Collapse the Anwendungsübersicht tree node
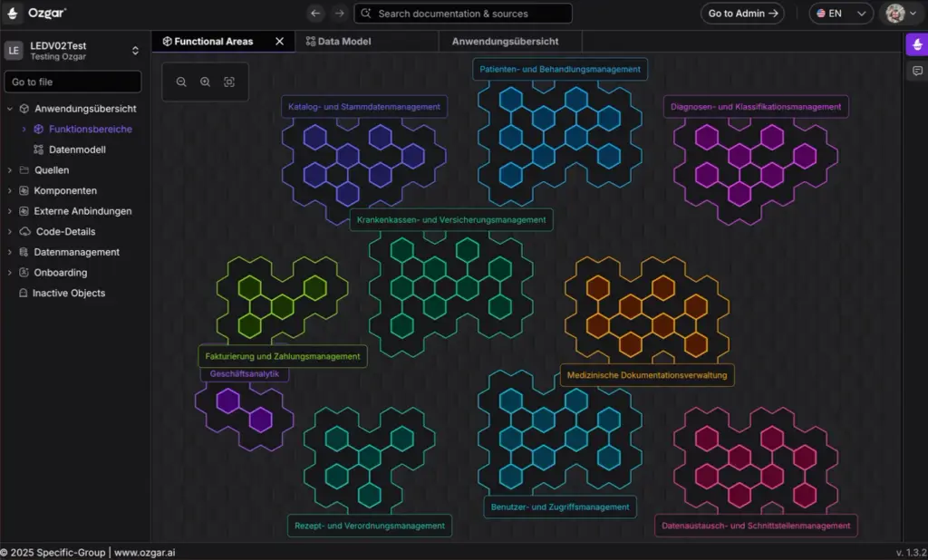The width and height of the screenshot is (928, 560). (x=10, y=109)
